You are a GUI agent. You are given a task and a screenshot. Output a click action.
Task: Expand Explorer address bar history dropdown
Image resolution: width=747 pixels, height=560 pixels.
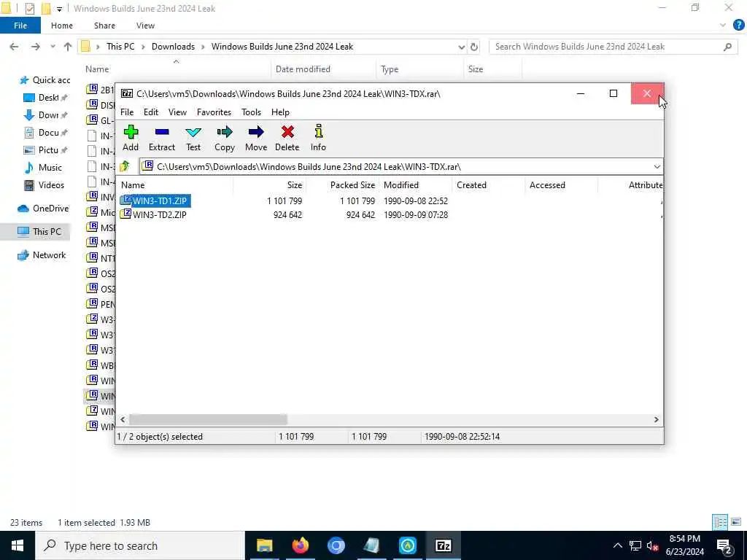[x=461, y=47]
